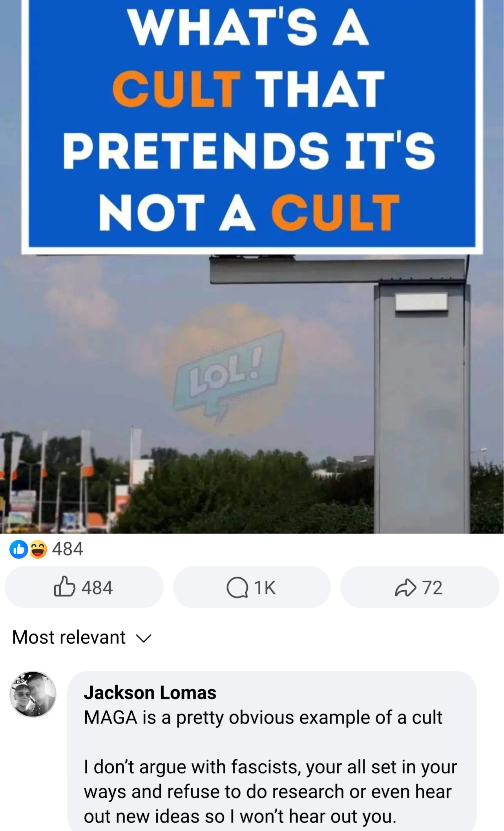Image resolution: width=504 pixels, height=831 pixels.
Task: Open Jackson Lomas profile via name
Action: [150, 692]
